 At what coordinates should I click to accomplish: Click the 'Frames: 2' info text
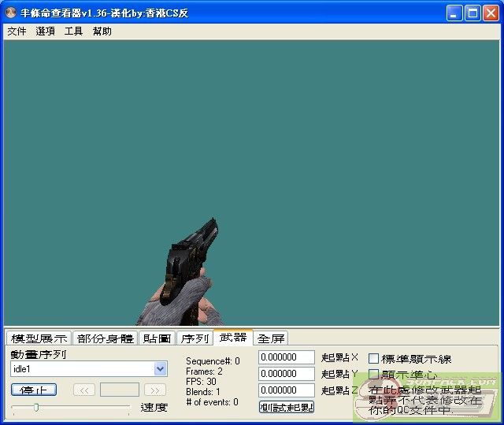[x=204, y=371]
